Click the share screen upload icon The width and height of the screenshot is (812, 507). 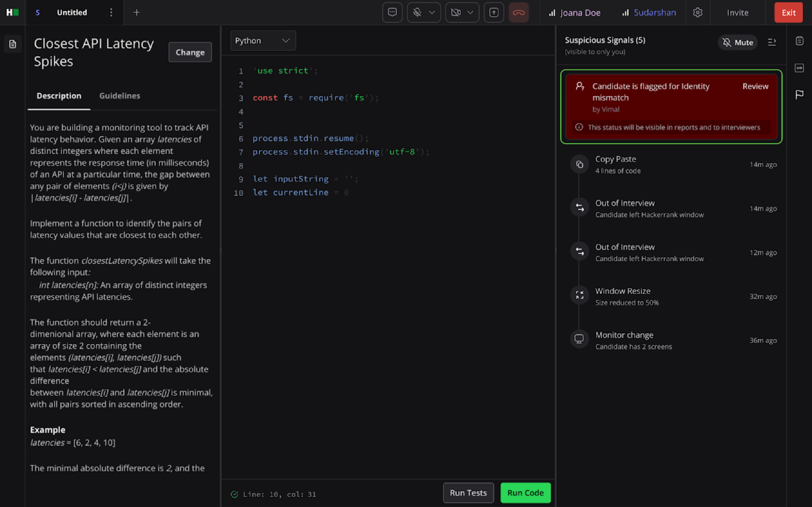click(x=494, y=12)
